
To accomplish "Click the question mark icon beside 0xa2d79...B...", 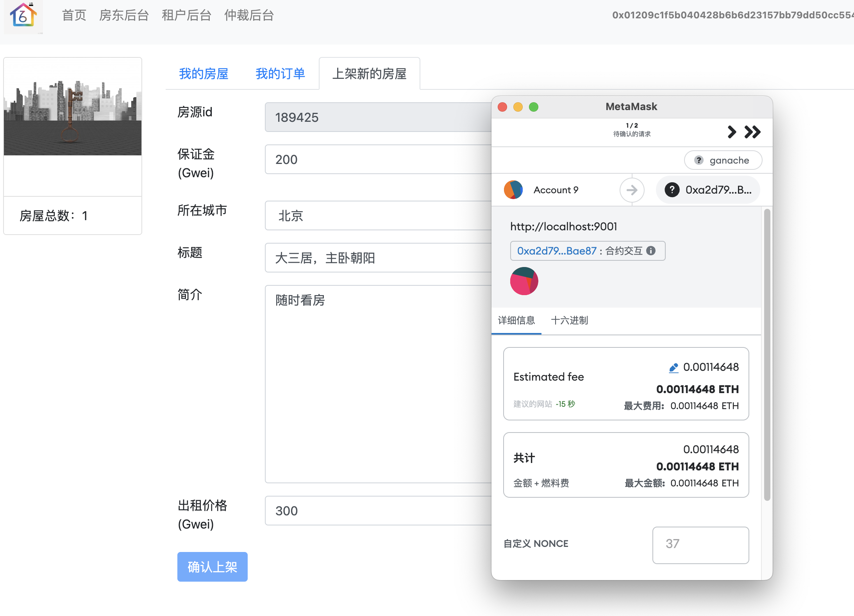I will pos(672,190).
